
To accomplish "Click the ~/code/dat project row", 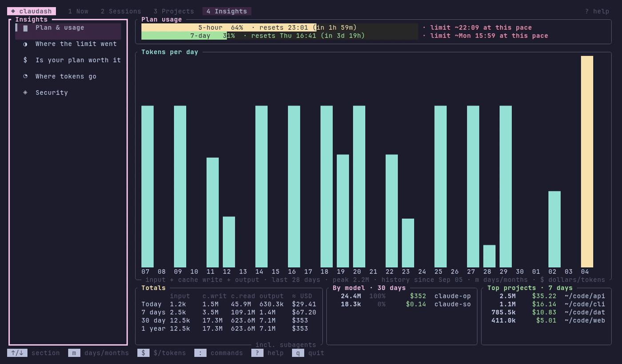I will click(546, 312).
